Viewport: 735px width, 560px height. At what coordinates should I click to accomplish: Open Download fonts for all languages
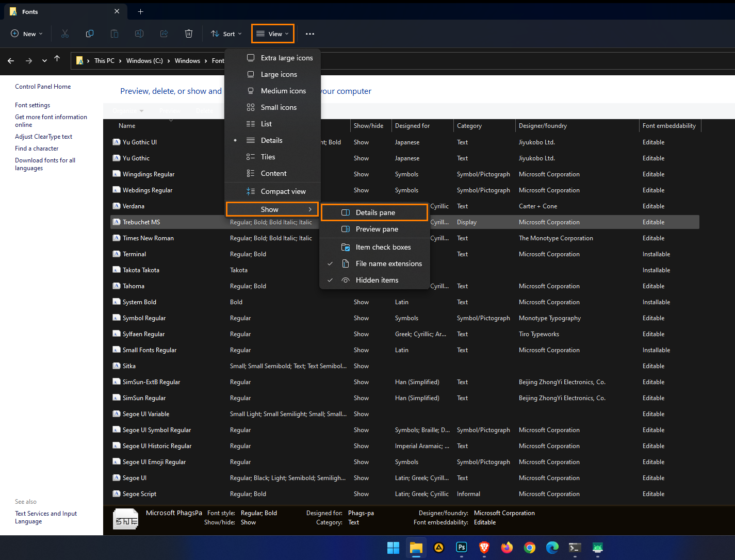(x=45, y=164)
